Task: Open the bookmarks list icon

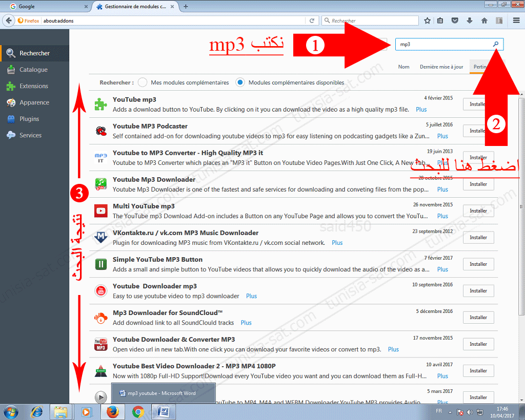Action: (x=440, y=20)
